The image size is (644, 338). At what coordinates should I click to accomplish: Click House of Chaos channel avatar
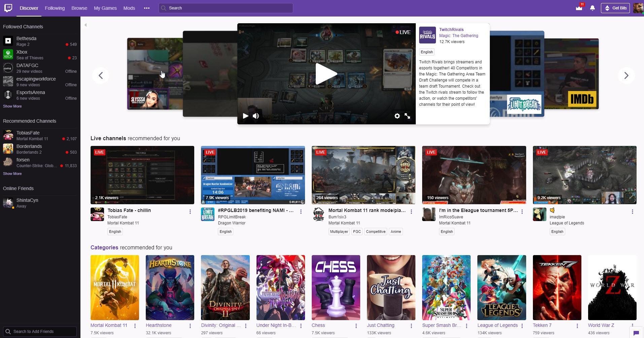coord(318,214)
